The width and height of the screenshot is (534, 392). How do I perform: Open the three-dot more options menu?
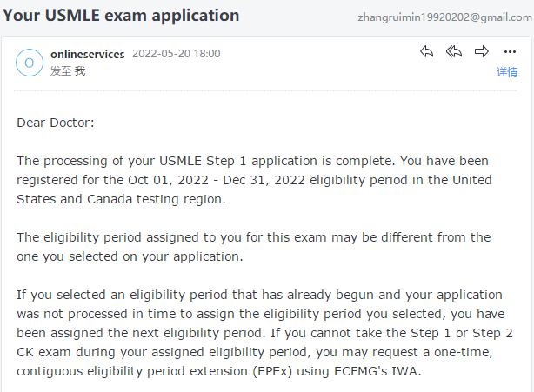point(510,52)
